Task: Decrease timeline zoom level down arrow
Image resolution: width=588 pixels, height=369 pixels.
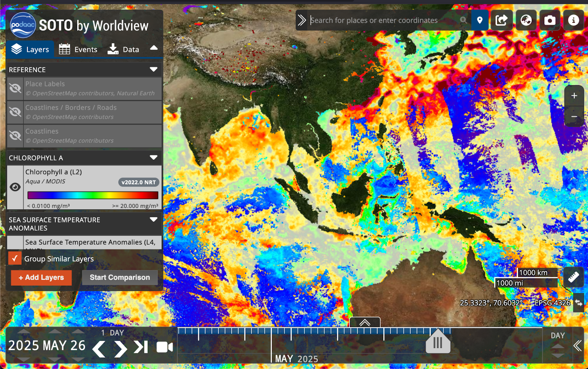Action: point(558,355)
